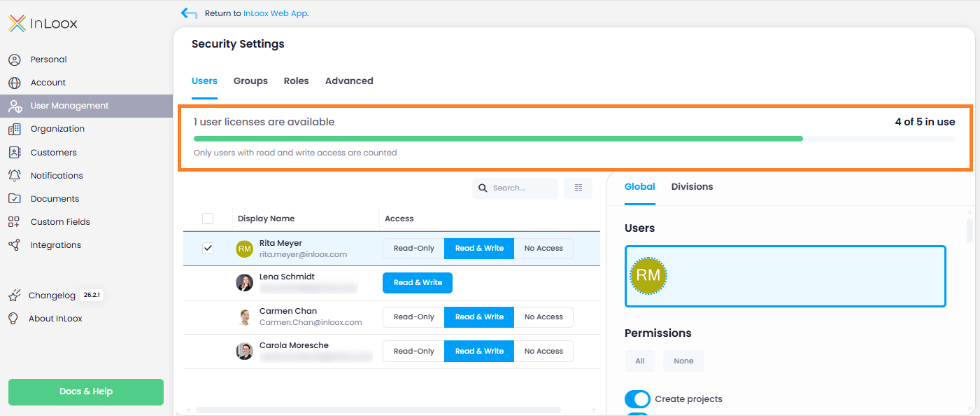Click the "4 of 5 in use" text

[x=925, y=122]
